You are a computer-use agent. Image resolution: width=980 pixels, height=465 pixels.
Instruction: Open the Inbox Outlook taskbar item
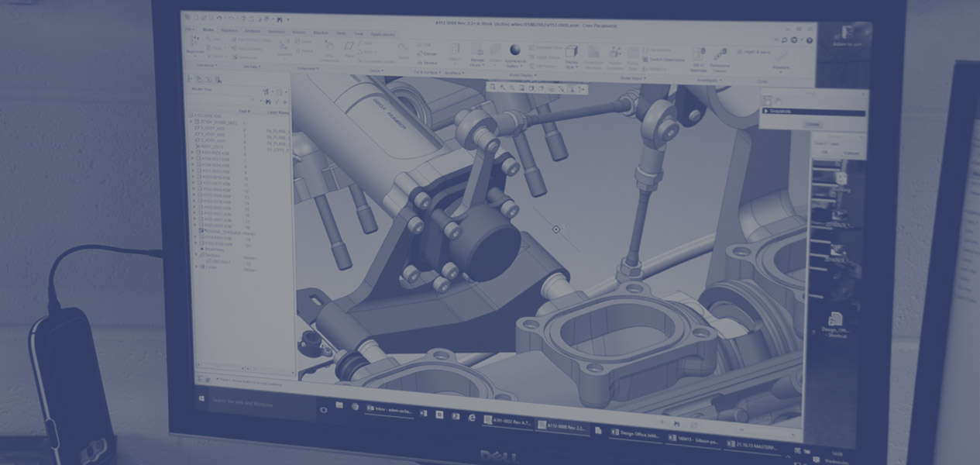[x=389, y=411]
